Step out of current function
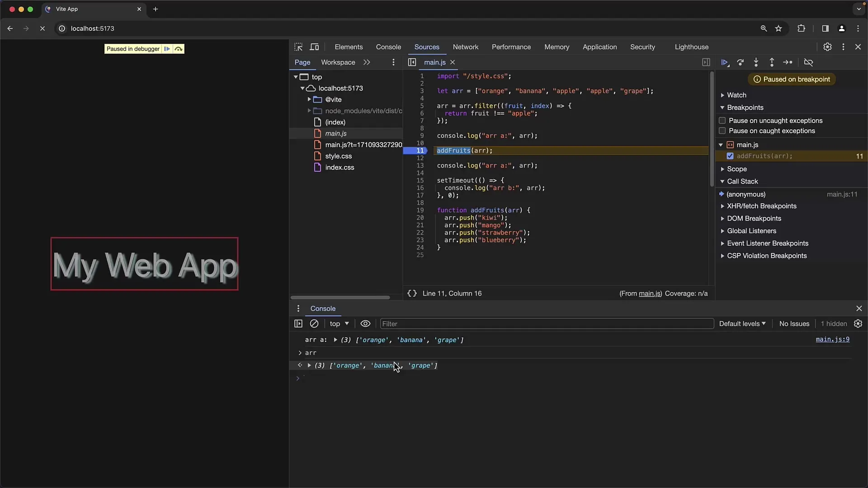The height and width of the screenshot is (488, 868). pos(772,62)
